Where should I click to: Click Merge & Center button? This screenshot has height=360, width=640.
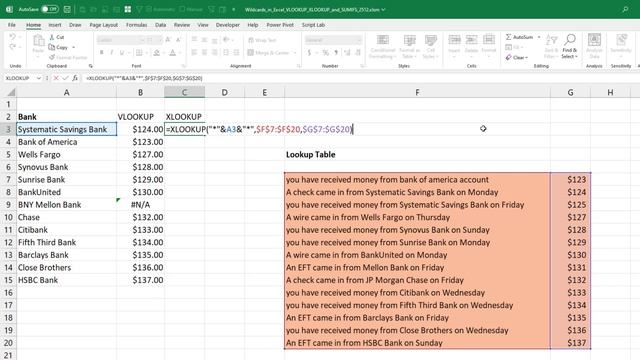tap(269, 53)
